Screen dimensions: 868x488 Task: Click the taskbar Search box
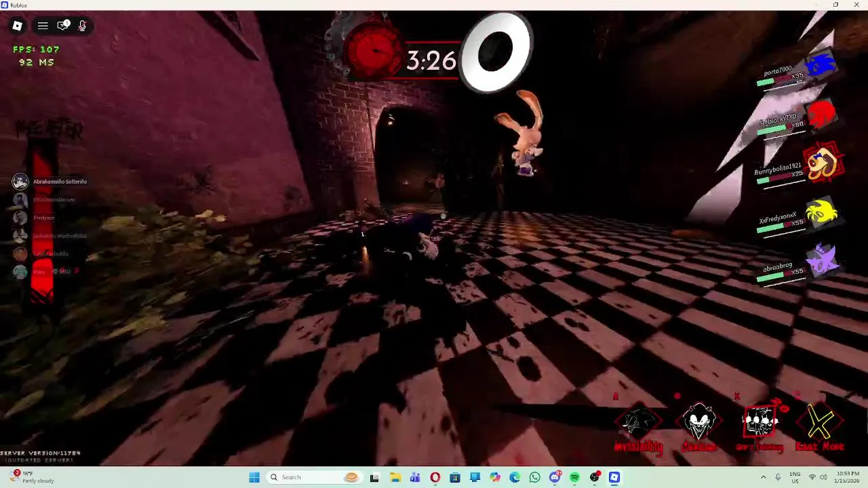click(314, 477)
